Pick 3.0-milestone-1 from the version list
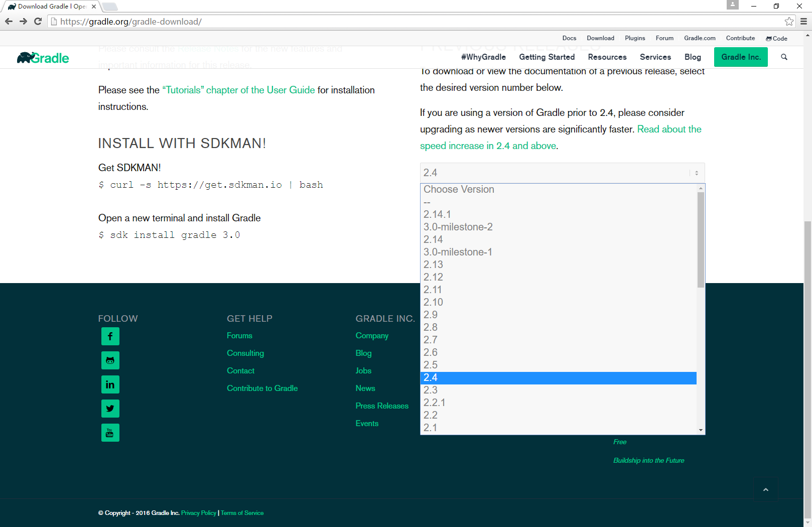Viewport: 812px width, 527px height. click(558, 252)
